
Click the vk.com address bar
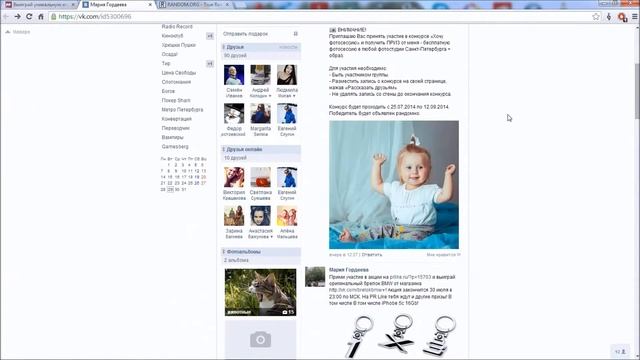(x=318, y=16)
